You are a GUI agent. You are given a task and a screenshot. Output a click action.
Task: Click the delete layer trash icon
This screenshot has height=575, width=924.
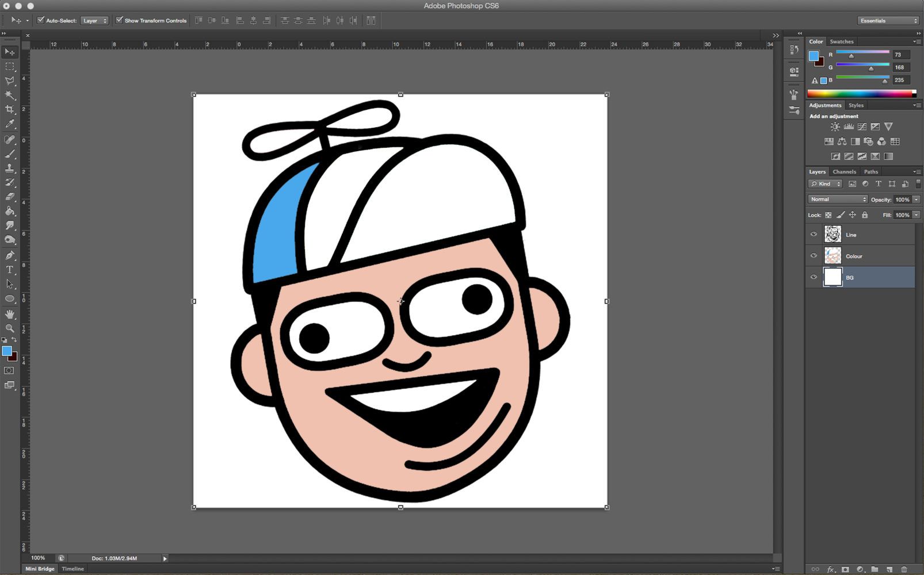click(x=904, y=569)
